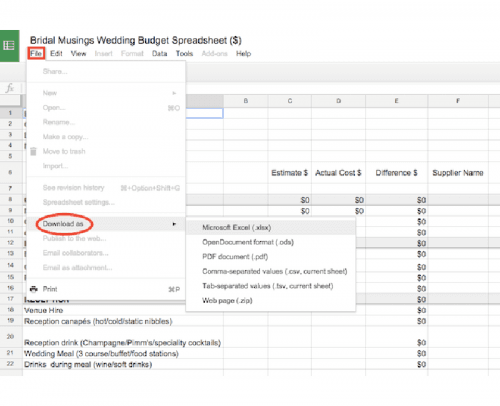Click the printer icon next to Print

click(x=34, y=289)
